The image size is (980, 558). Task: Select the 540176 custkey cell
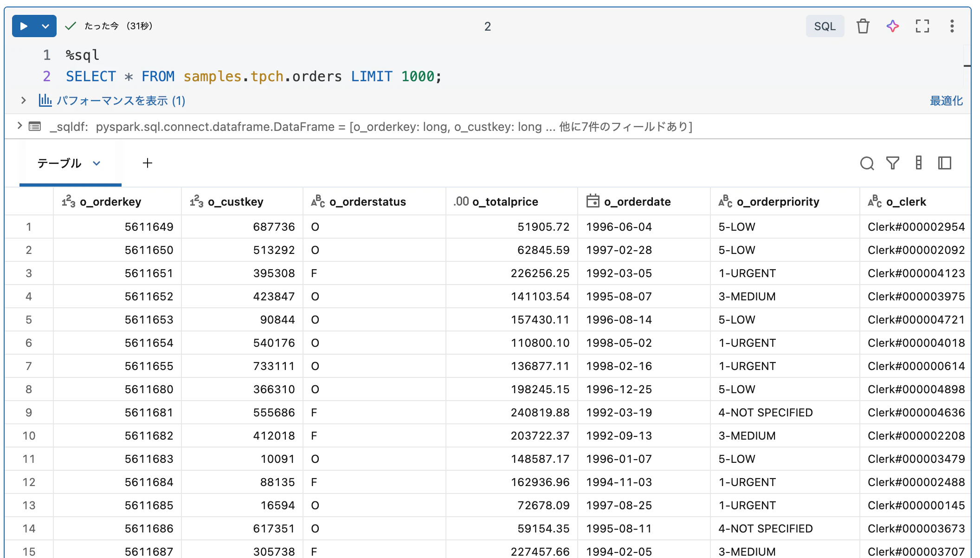click(242, 343)
